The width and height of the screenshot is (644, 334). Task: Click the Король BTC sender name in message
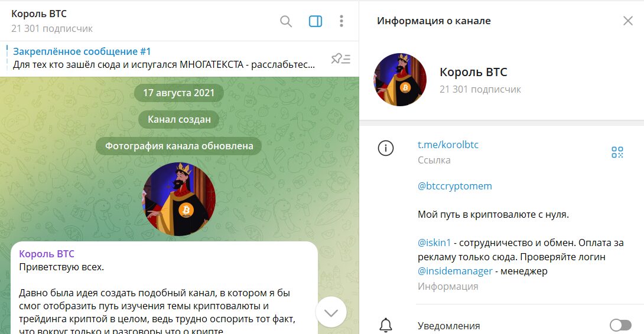coord(47,254)
